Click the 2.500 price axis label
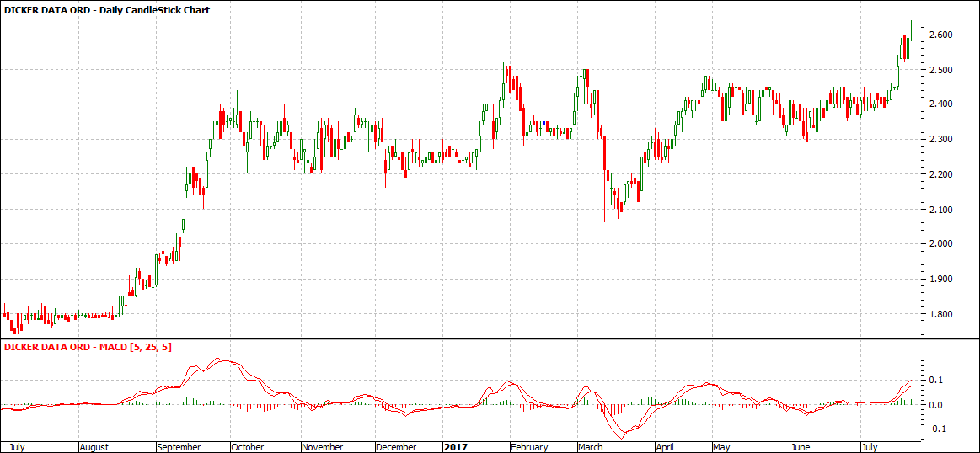The image size is (980, 453). [939, 69]
